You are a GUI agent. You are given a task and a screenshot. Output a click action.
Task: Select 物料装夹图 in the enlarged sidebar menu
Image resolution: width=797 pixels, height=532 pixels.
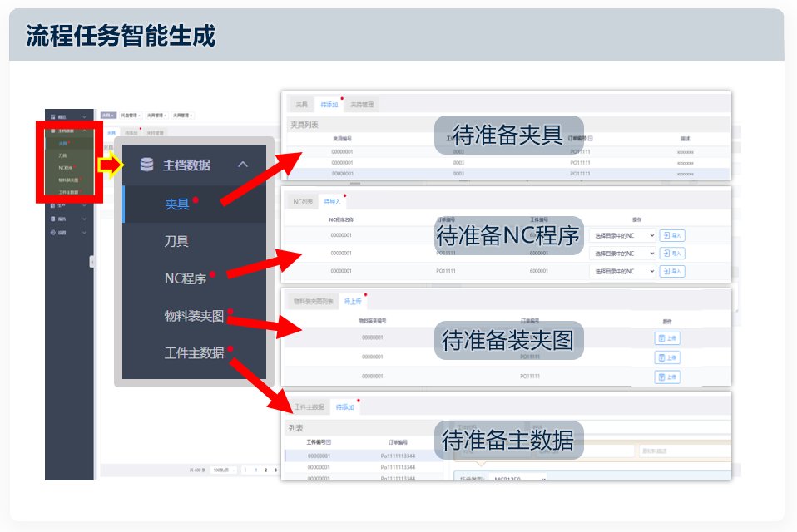pyautogui.click(x=194, y=316)
